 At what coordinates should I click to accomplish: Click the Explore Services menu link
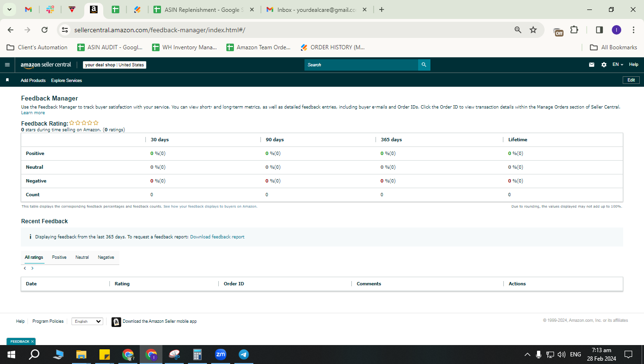pyautogui.click(x=66, y=81)
